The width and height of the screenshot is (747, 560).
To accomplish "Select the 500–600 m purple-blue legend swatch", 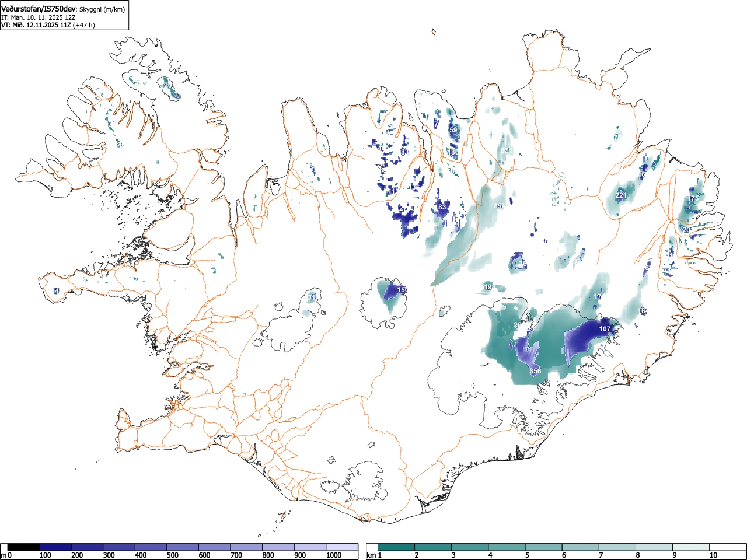I will point(183,547).
